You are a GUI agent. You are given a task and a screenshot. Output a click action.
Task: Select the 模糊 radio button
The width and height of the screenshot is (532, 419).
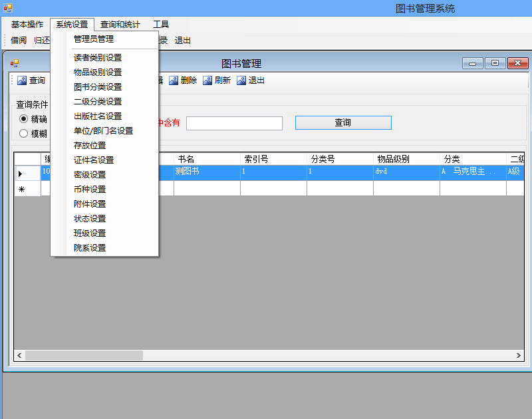pos(24,133)
